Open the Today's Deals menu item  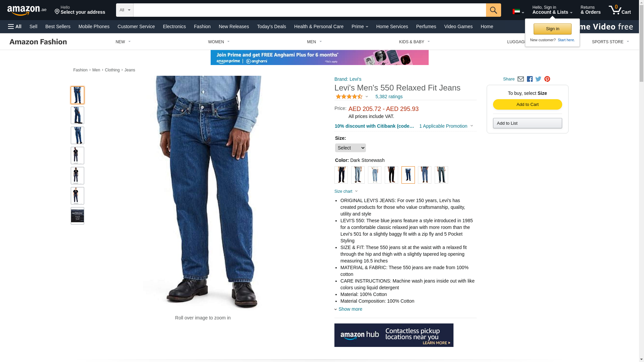coord(271,26)
